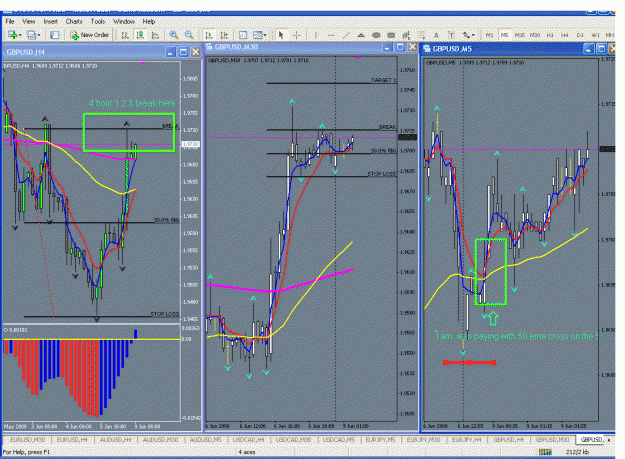Image resolution: width=625 pixels, height=459 pixels.
Task: Toggle the Market Watch window icon
Action: (55, 35)
